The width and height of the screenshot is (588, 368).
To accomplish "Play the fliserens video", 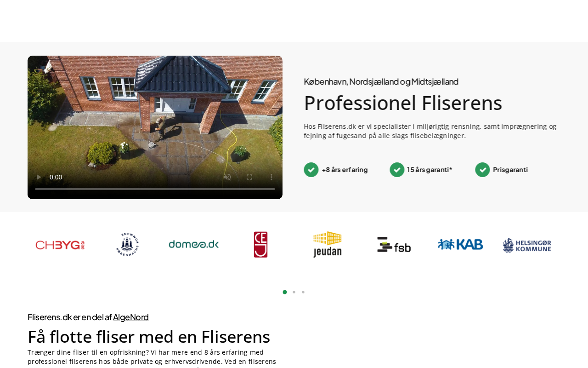I will click(39, 177).
